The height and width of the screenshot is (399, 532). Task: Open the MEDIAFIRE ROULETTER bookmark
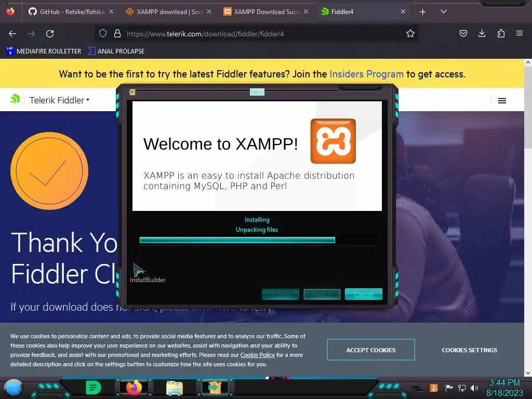pos(44,51)
